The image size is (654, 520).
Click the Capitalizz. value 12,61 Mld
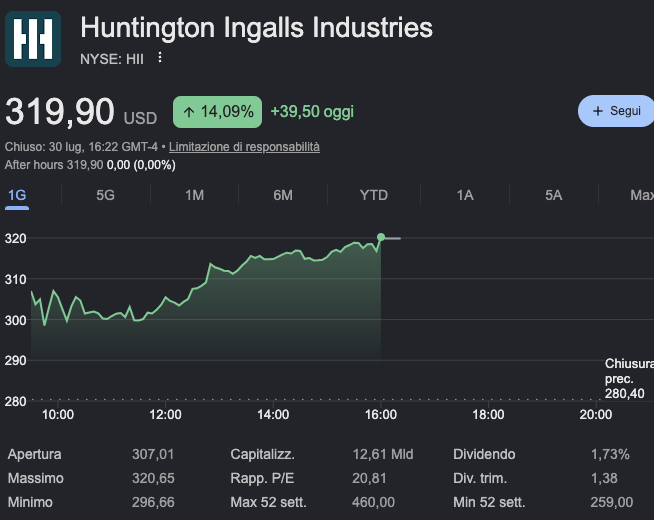(x=383, y=454)
